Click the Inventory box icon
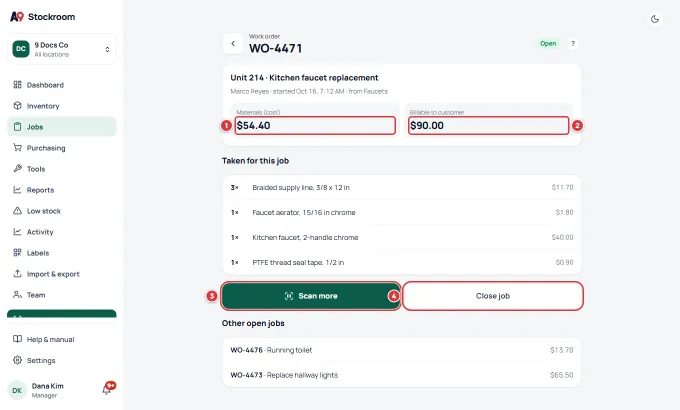 tap(17, 105)
